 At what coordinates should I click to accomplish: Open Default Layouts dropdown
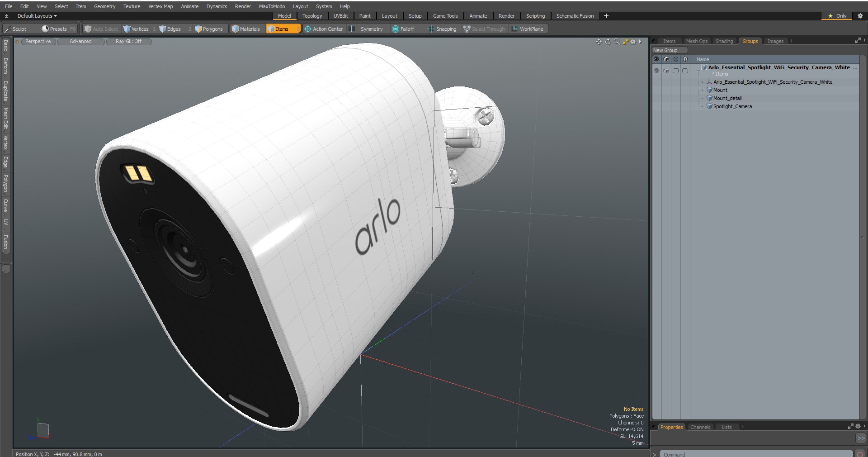click(37, 16)
